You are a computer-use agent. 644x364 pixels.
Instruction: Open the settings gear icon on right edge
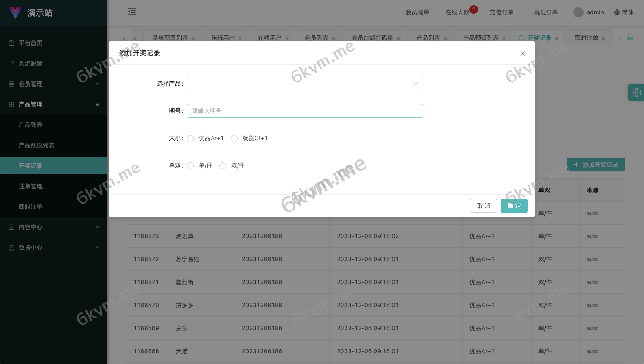636,92
